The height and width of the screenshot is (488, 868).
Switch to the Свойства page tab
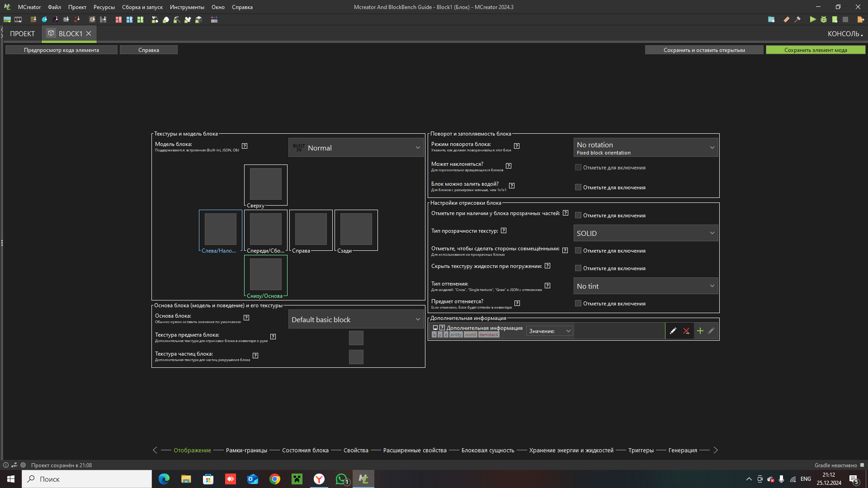pyautogui.click(x=356, y=450)
